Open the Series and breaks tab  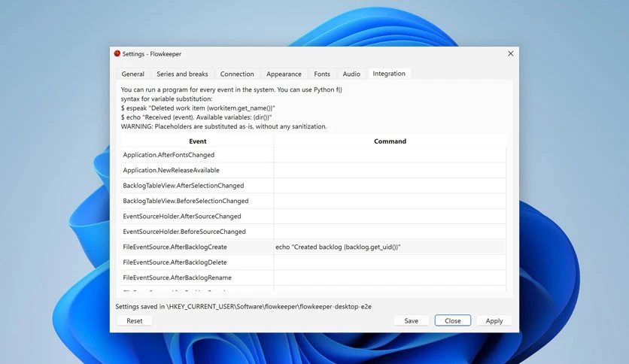182,74
